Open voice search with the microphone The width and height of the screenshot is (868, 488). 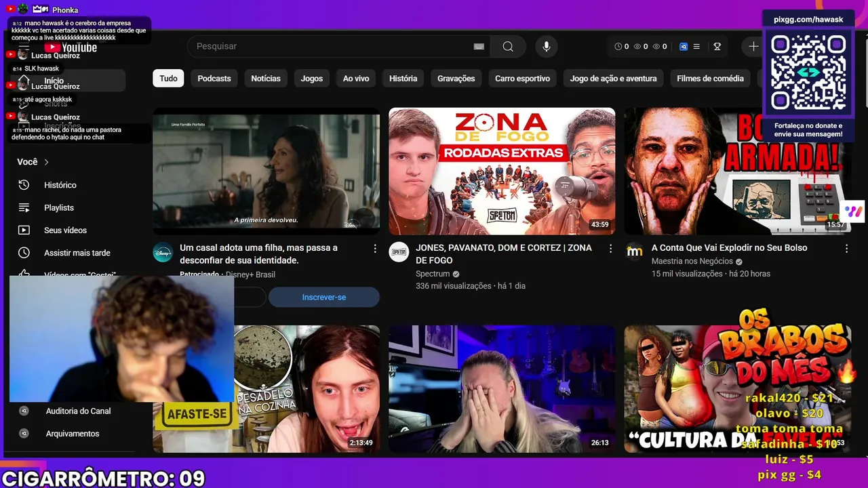(546, 46)
